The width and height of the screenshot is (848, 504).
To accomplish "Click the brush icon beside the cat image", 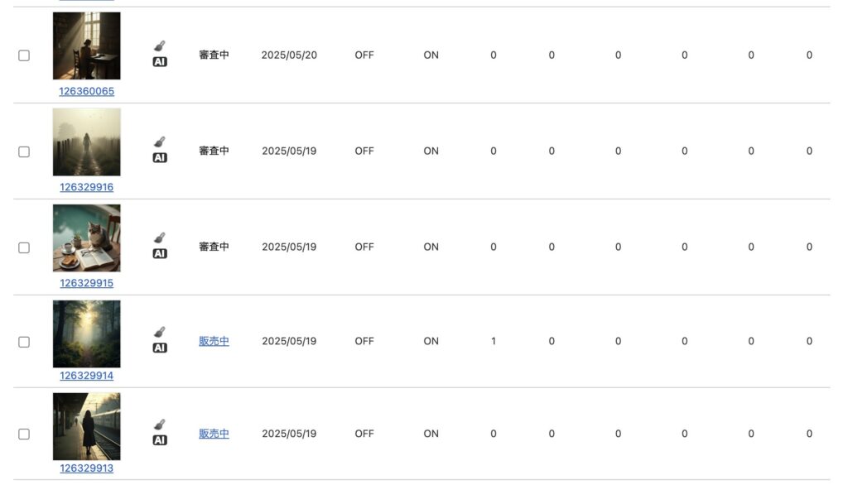I will (160, 238).
